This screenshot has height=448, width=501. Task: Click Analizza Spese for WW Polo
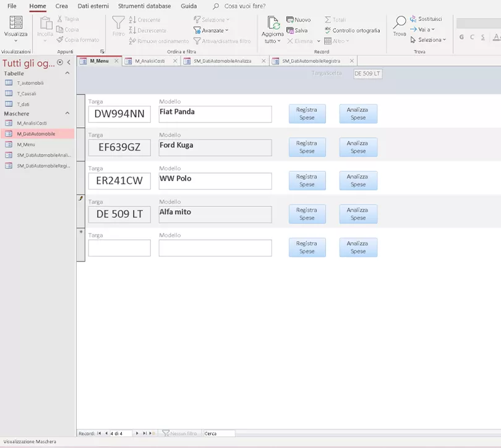358,180
